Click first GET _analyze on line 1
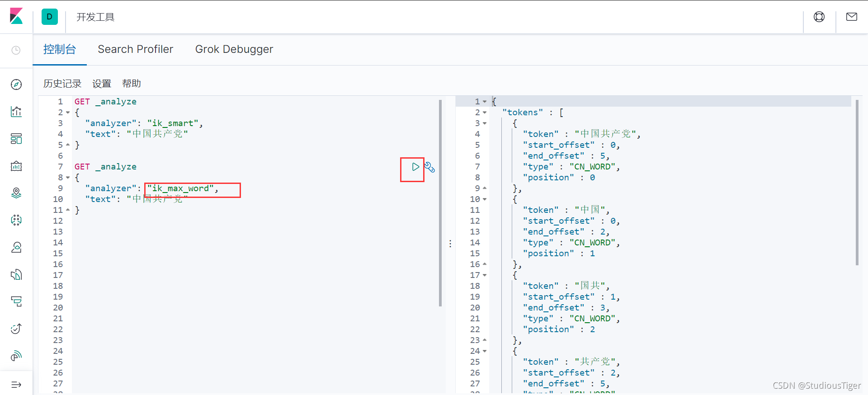The image size is (868, 395). click(x=105, y=102)
